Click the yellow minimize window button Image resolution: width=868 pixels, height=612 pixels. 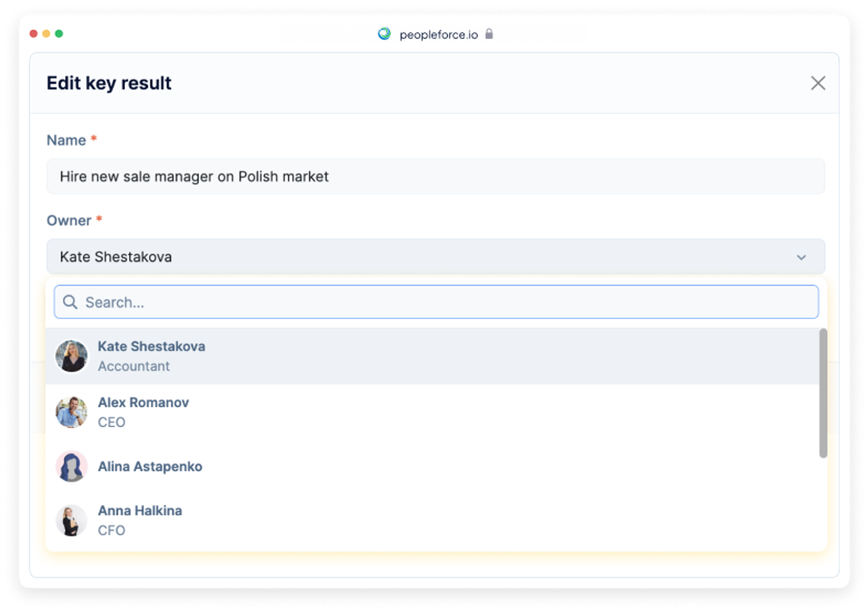point(46,34)
